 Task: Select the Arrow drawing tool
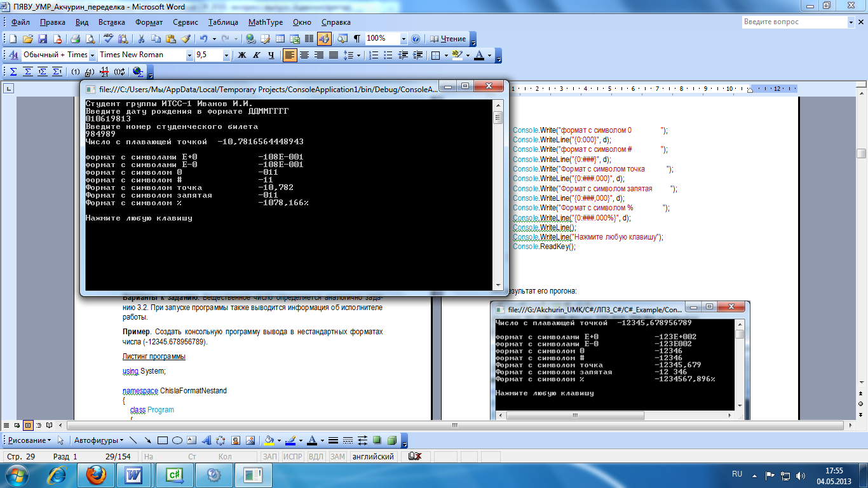(x=147, y=440)
